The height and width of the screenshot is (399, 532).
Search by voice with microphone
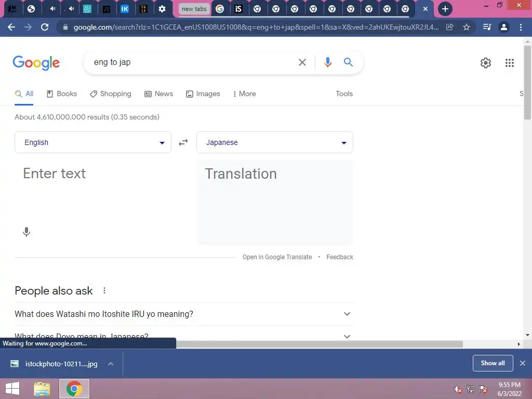pyautogui.click(x=328, y=62)
